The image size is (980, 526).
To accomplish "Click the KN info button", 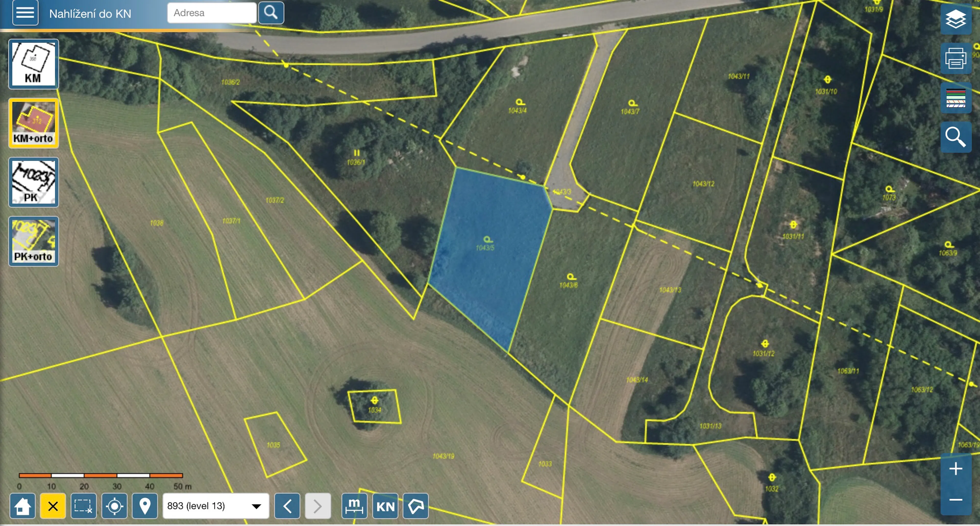I will point(385,506).
